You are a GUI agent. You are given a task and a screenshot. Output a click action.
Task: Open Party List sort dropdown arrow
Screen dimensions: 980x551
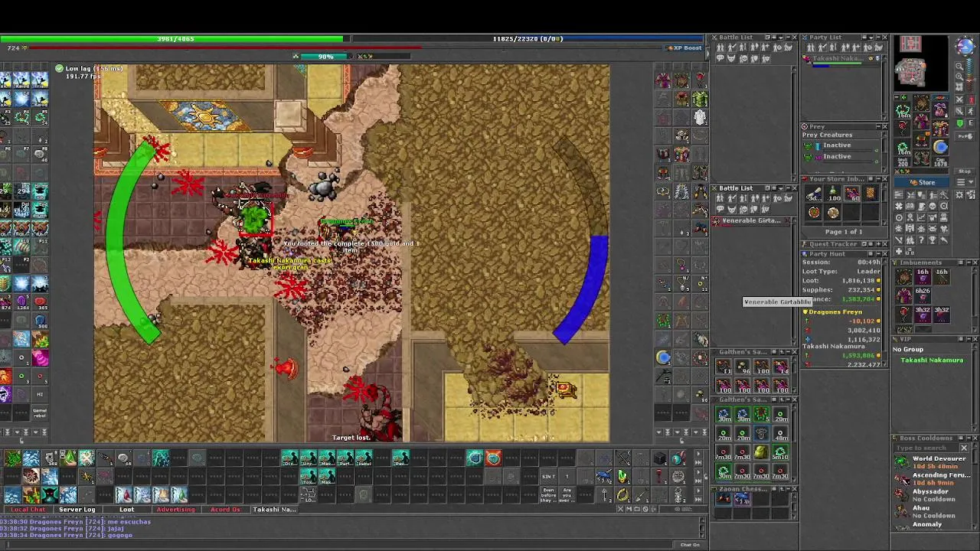coord(871,37)
